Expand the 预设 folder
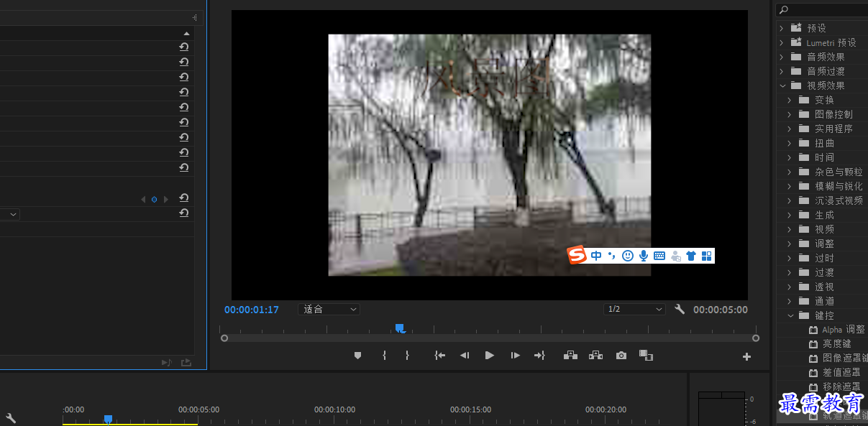Image resolution: width=868 pixels, height=426 pixels. coord(782,28)
